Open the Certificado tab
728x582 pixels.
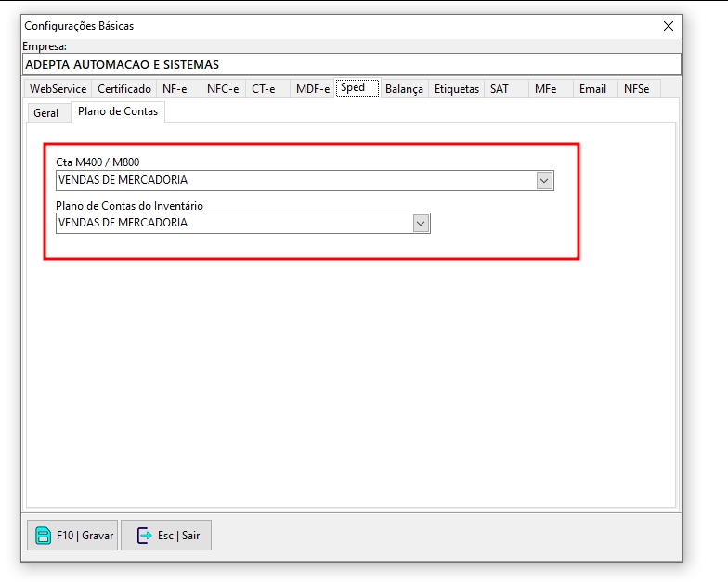pos(124,89)
